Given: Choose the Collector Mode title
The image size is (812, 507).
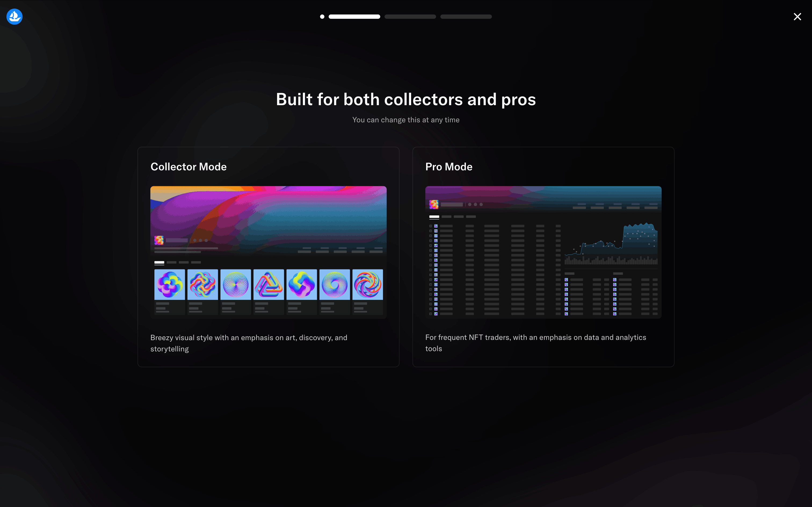Looking at the screenshot, I should pyautogui.click(x=188, y=167).
